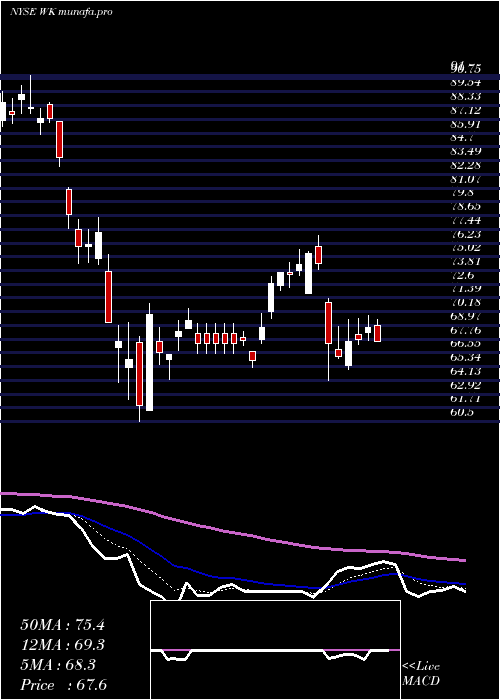Click the 82.28 price axis label
Image resolution: width=500 pixels, height=700 pixels.
coord(466,165)
